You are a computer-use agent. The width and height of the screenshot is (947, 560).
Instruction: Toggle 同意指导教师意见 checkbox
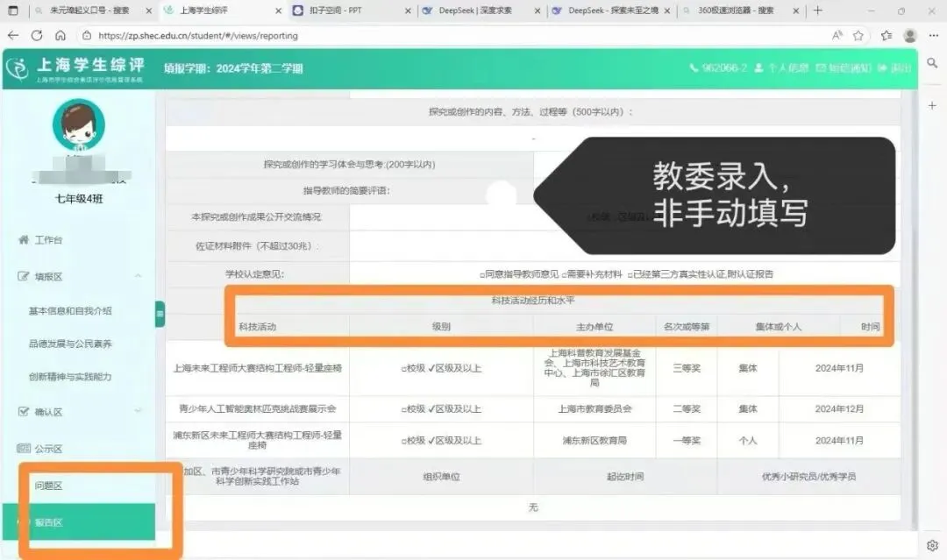(483, 274)
